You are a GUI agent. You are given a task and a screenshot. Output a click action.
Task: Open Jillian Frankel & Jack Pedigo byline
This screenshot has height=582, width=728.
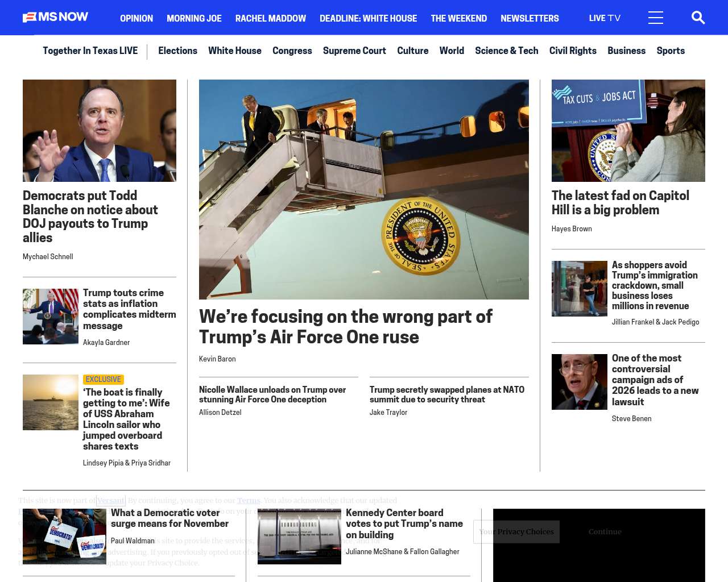656,322
